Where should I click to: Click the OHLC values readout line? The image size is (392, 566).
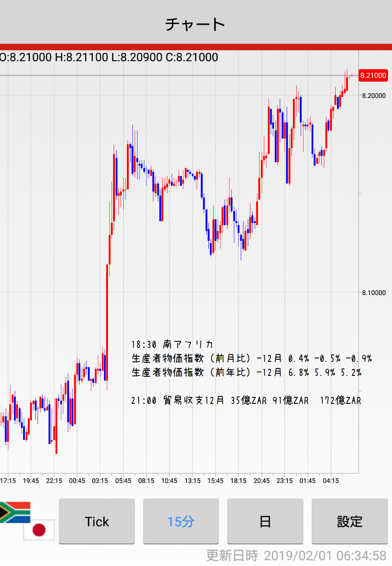pos(108,57)
